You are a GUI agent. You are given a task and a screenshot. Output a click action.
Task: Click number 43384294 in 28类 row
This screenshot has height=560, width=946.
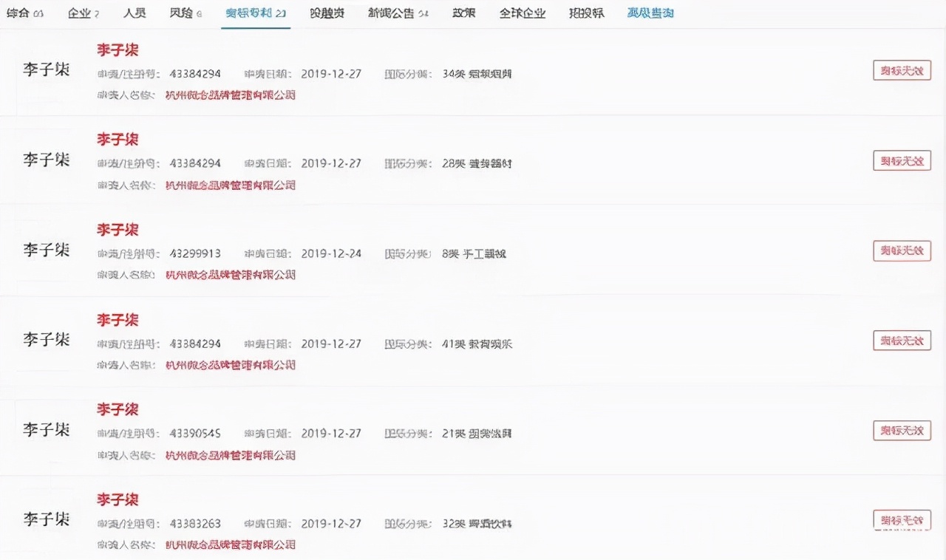195,163
